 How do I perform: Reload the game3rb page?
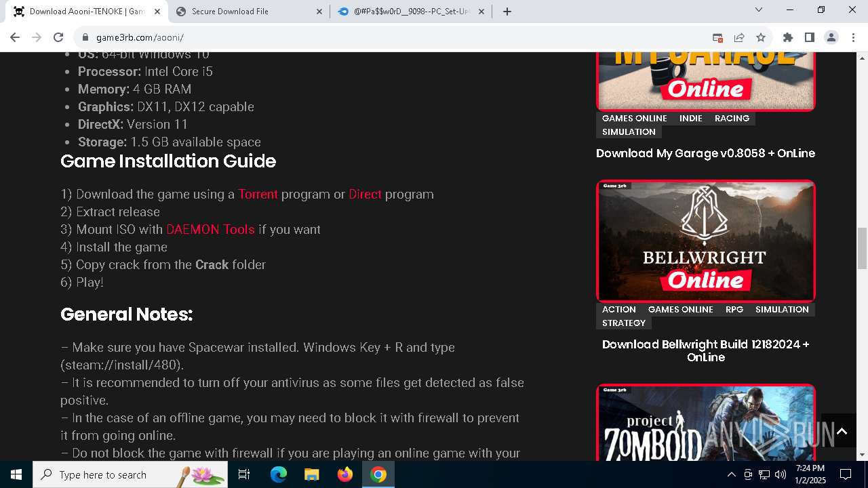58,37
